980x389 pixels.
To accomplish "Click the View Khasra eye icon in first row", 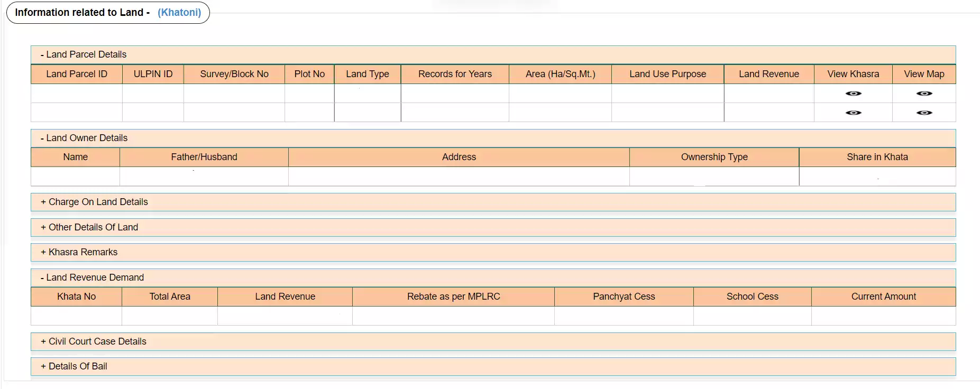I will [x=853, y=94].
